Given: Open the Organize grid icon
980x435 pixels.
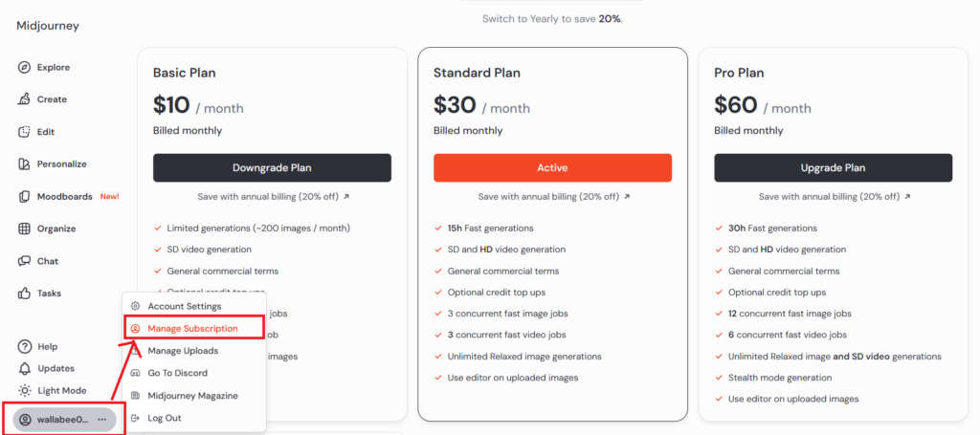Looking at the screenshot, I should click(x=24, y=228).
